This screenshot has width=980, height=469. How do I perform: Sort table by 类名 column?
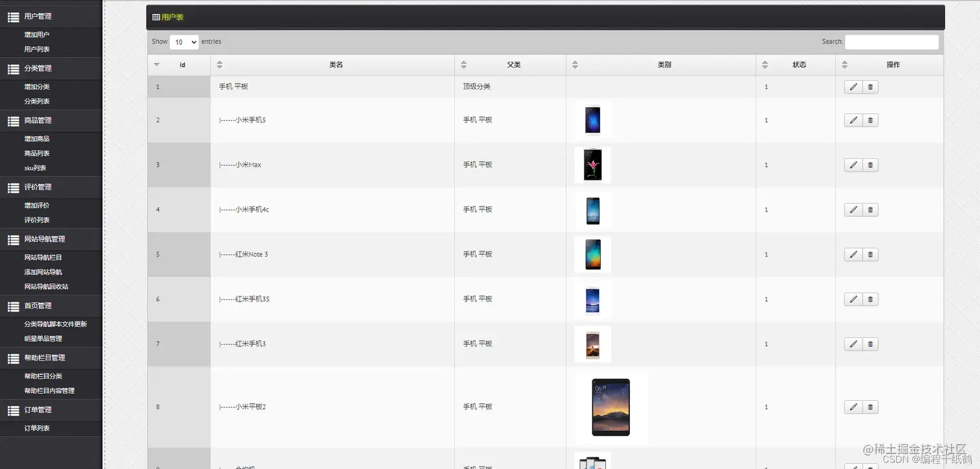tap(332, 65)
